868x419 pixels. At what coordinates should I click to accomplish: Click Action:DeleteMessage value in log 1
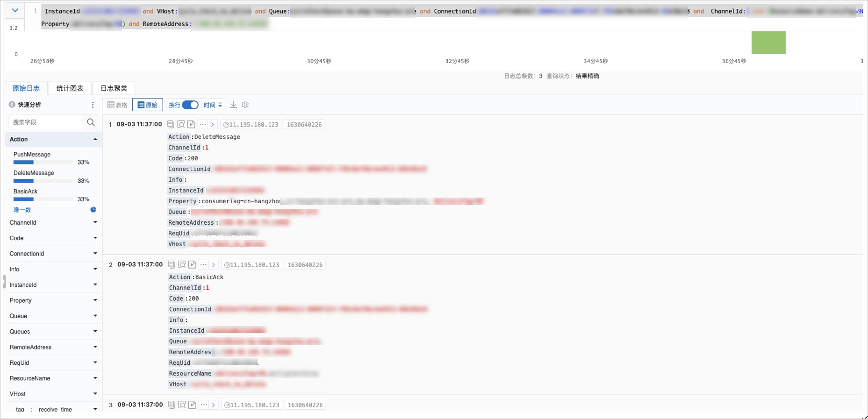217,137
